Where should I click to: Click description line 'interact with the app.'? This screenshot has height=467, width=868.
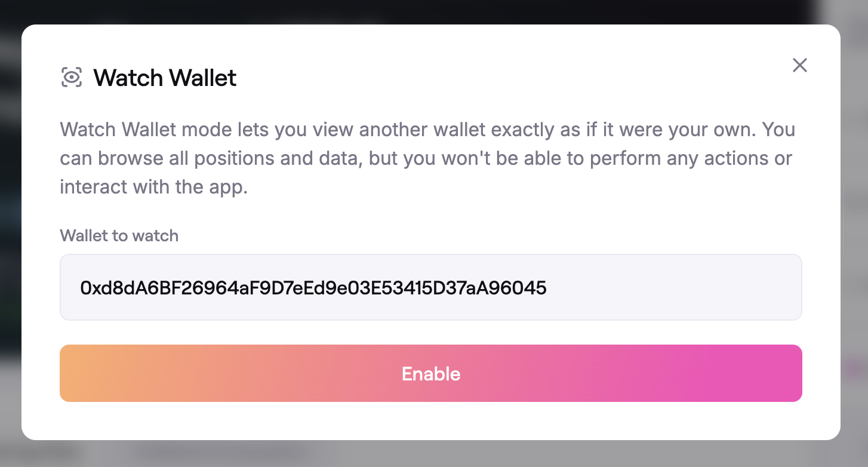click(153, 187)
